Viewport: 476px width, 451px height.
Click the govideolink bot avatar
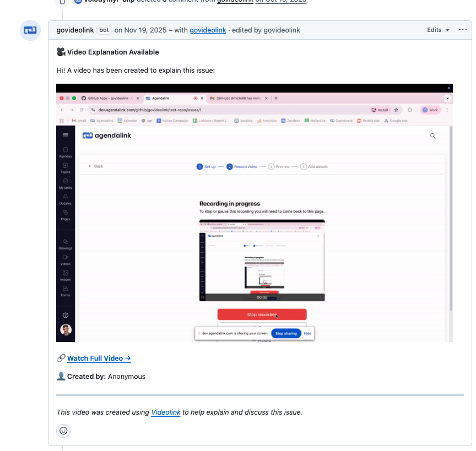click(30, 30)
